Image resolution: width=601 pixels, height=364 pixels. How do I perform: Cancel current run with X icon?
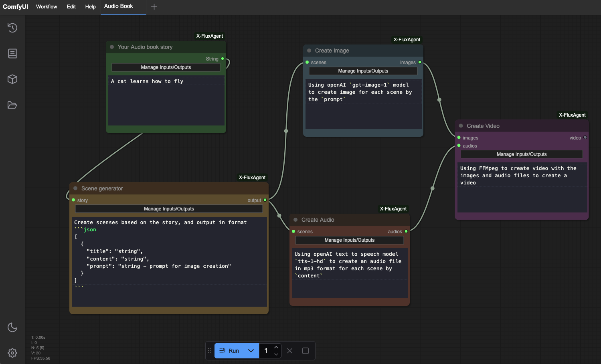click(x=290, y=351)
